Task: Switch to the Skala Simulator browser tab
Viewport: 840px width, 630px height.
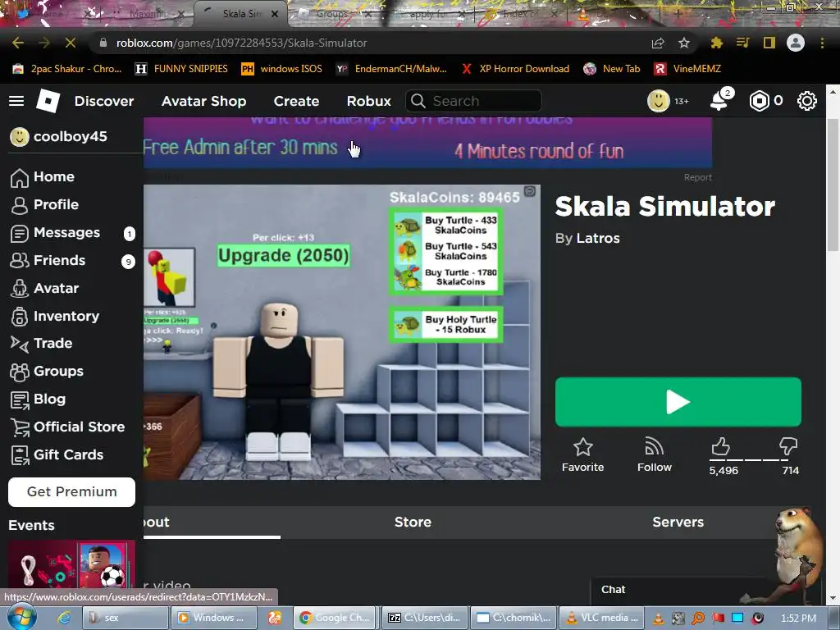Action: coord(240,14)
